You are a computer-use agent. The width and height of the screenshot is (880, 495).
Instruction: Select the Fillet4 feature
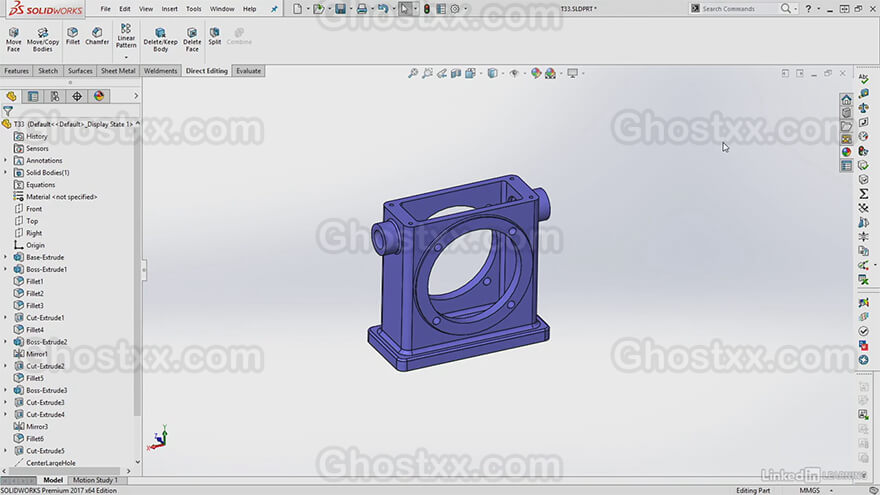coord(35,330)
